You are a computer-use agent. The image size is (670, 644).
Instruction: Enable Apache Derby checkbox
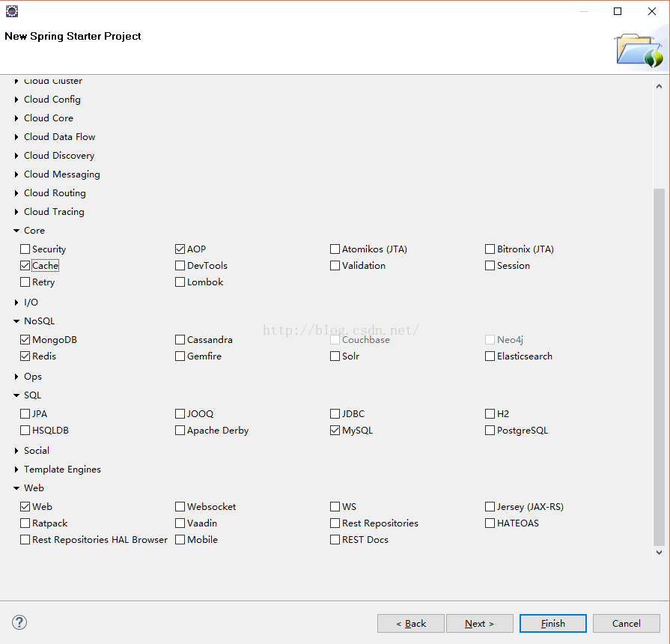pyautogui.click(x=180, y=431)
